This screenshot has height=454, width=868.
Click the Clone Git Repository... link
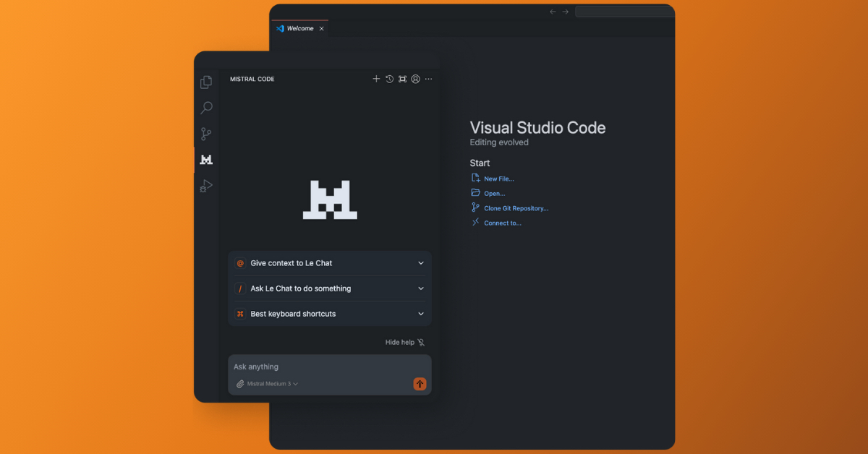click(516, 208)
